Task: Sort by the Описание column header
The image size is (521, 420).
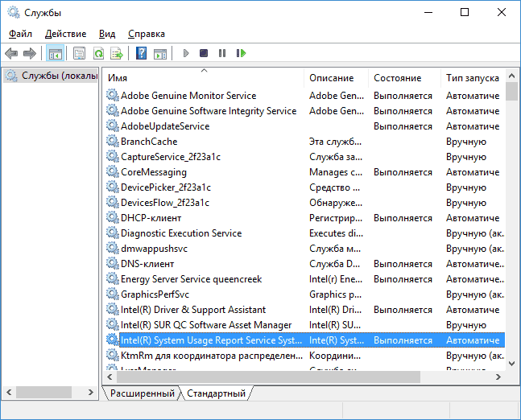Action: pos(336,78)
